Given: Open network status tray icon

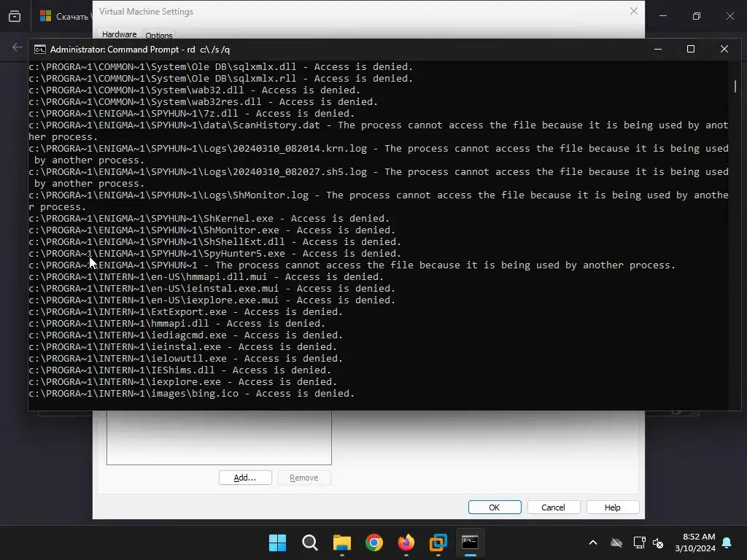Looking at the screenshot, I should 639,542.
